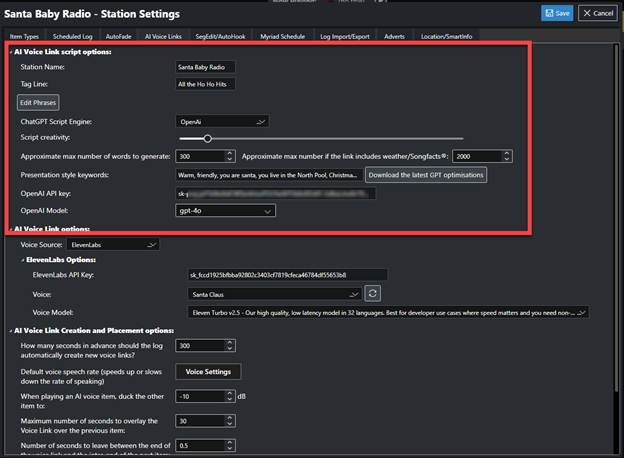Screen dimensions: 624x458
Task: Decrease the max words to generate value
Action: click(x=230, y=159)
